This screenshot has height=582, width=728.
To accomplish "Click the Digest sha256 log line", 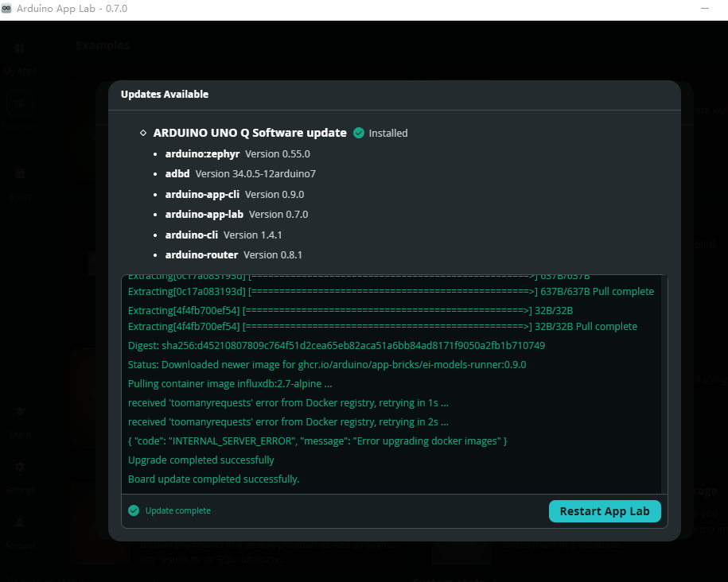I will tap(336, 345).
